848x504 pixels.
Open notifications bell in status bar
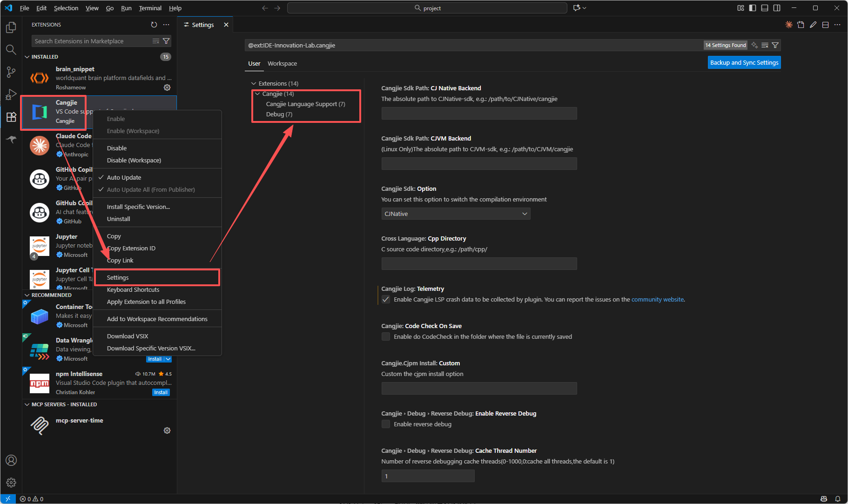[x=837, y=499]
